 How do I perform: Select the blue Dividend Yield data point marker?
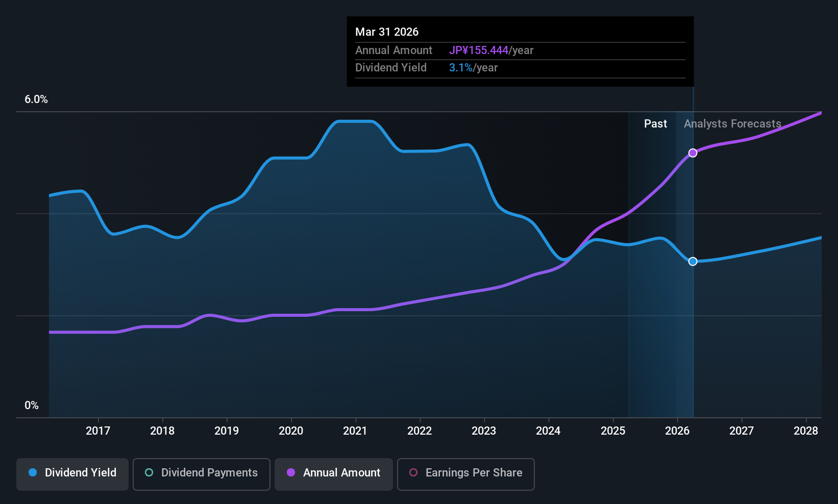coord(693,261)
